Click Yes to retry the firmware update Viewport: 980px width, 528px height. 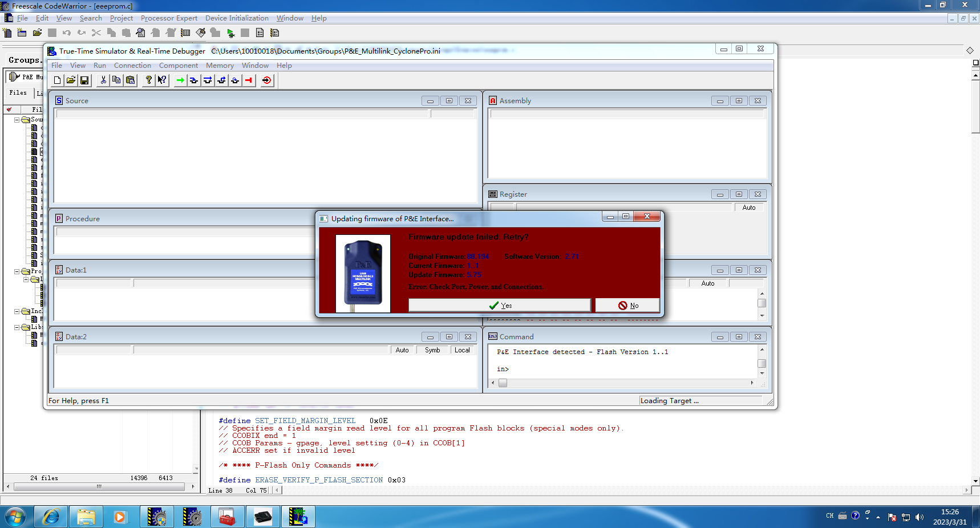coord(499,305)
